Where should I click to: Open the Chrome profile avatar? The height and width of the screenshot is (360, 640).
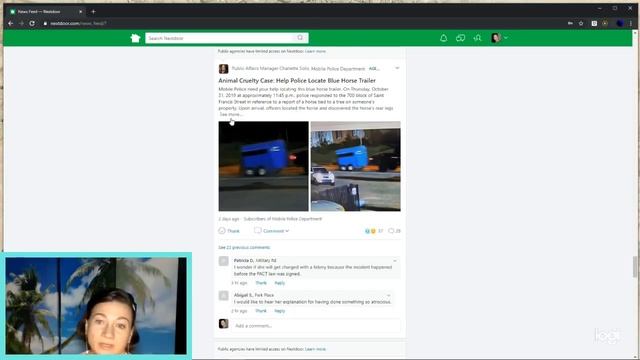tap(619, 23)
